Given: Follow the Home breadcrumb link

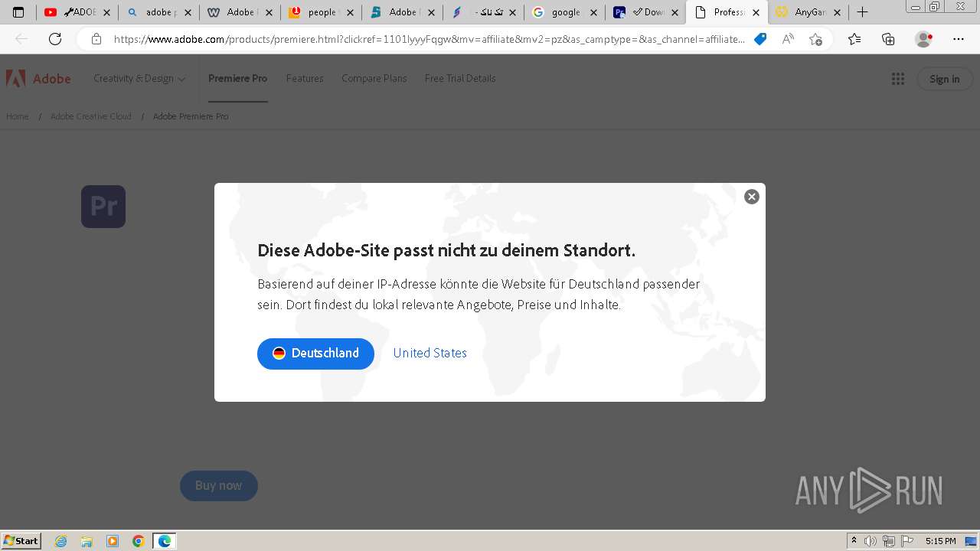Looking at the screenshot, I should 18,116.
